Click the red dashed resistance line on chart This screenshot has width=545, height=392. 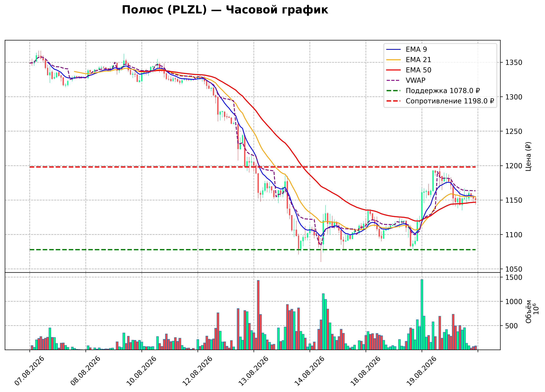(253, 167)
